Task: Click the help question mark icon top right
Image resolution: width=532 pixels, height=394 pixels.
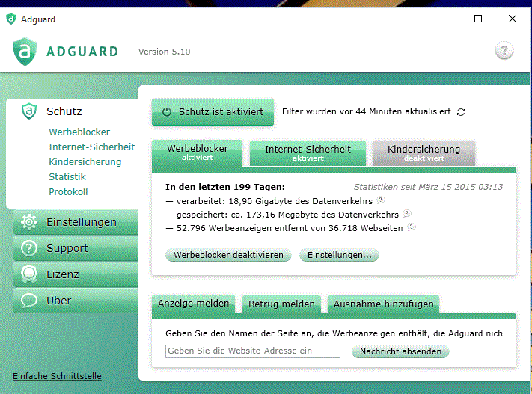Action: [504, 52]
